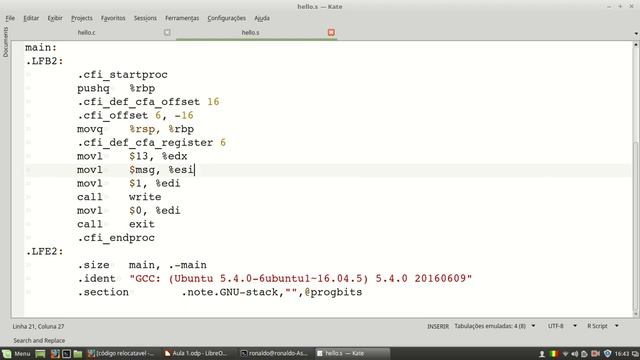The height and width of the screenshot is (360, 640).
Task: Click on the 'main:' label line
Action: (x=41, y=47)
